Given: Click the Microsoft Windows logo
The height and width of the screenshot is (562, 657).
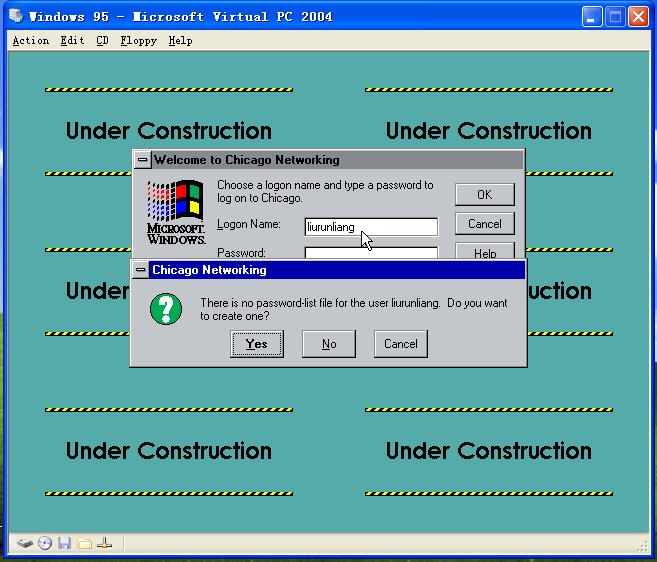Looking at the screenshot, I should tap(176, 212).
